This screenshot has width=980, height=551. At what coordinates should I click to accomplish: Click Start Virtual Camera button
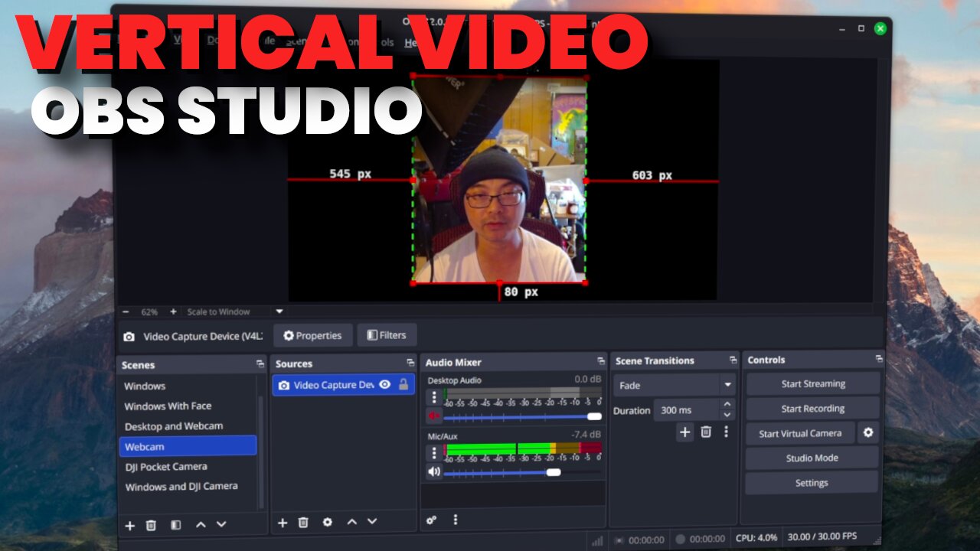(x=800, y=433)
